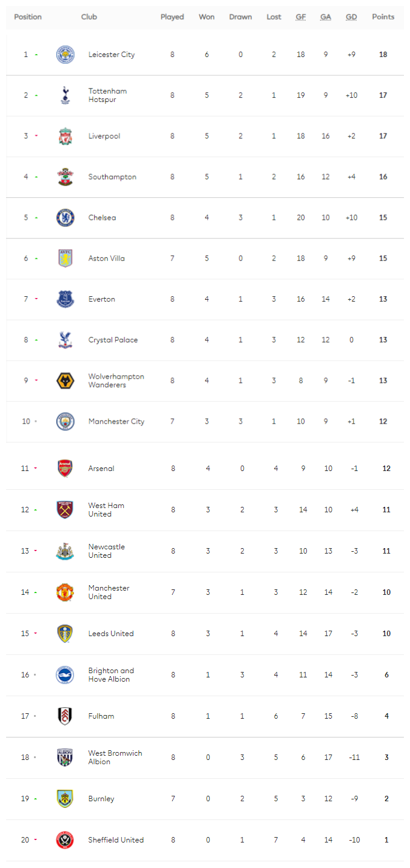Select the Fulham row in table
The width and height of the screenshot is (410, 868).
[205, 716]
